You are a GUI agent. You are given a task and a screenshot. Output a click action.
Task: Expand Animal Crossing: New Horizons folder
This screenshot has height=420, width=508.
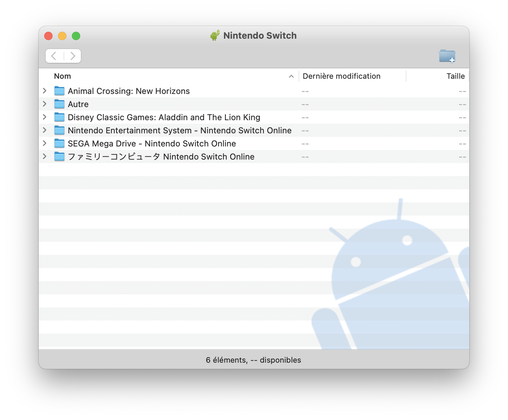45,91
